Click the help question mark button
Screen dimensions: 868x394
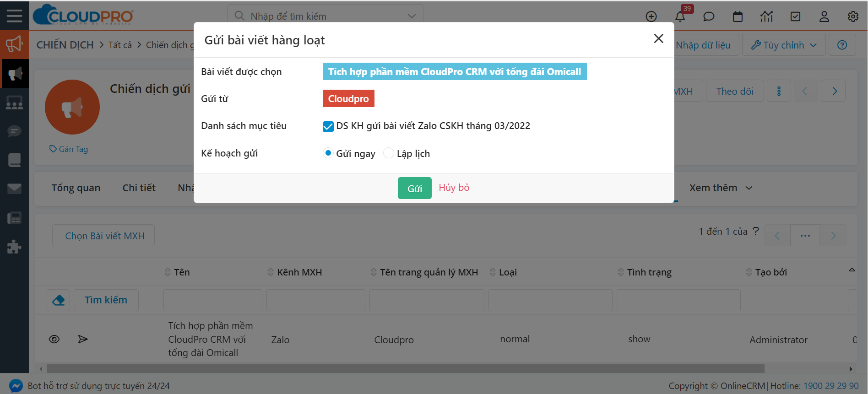(x=842, y=45)
